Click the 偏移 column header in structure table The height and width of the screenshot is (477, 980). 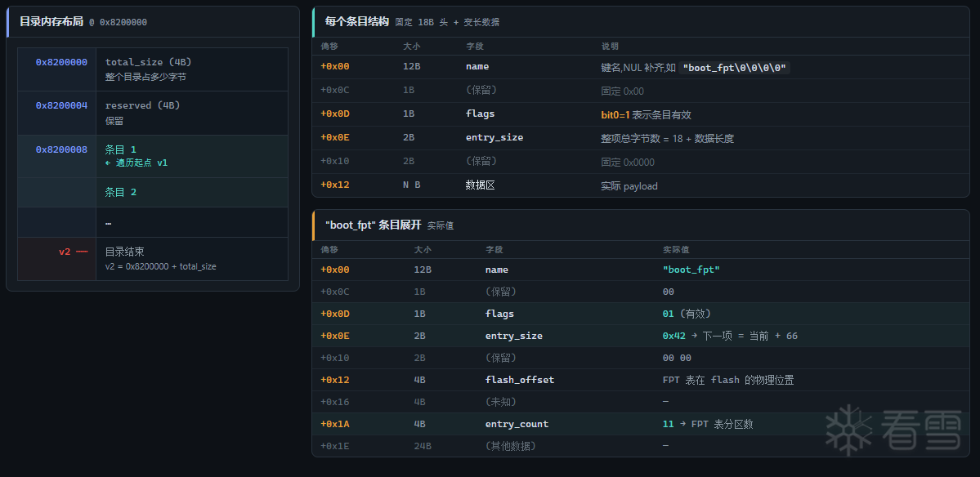click(329, 47)
